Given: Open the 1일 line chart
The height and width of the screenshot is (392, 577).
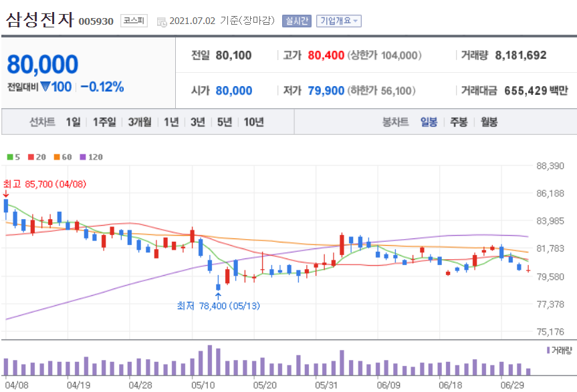Looking at the screenshot, I should tap(73, 122).
